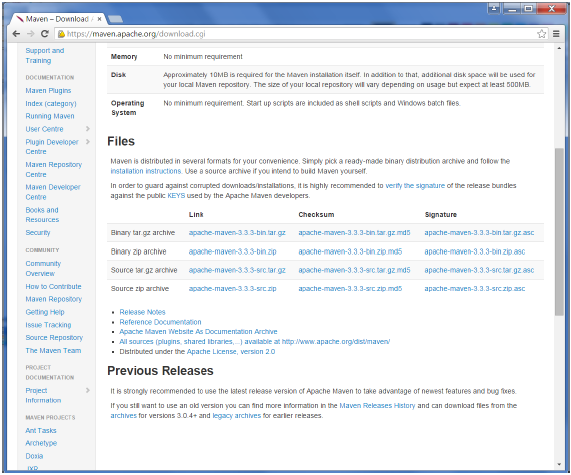Click the scroll down arrow

click(x=559, y=464)
